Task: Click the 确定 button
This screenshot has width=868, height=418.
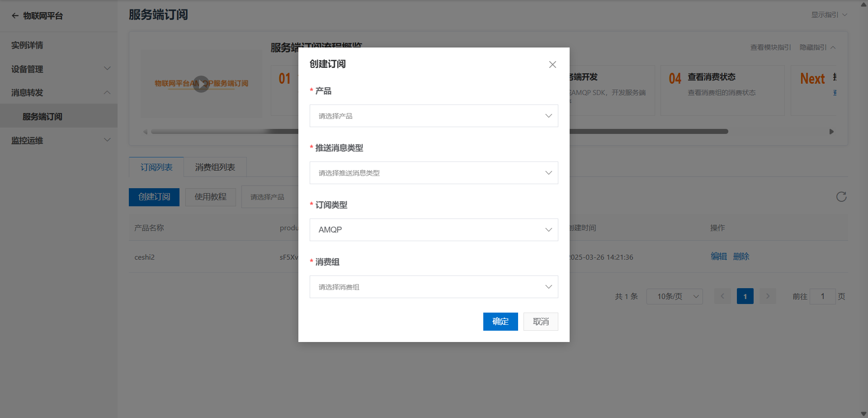Action: 500,322
